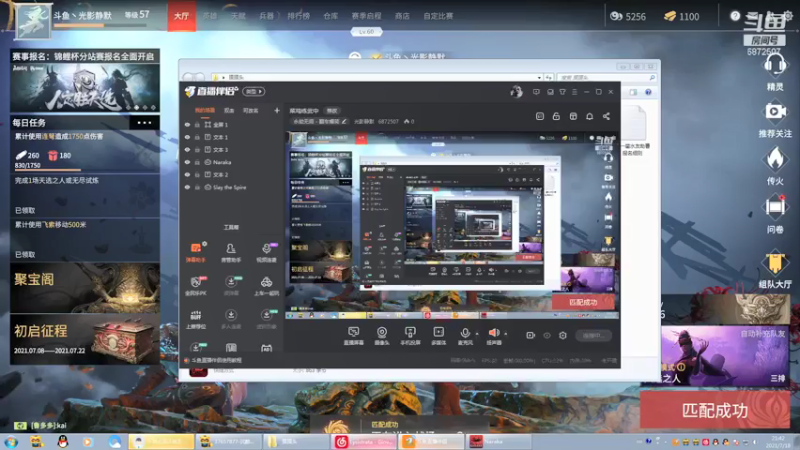Open the 聚宝阁 treasure banner
800x450 pixels.
coord(85,288)
